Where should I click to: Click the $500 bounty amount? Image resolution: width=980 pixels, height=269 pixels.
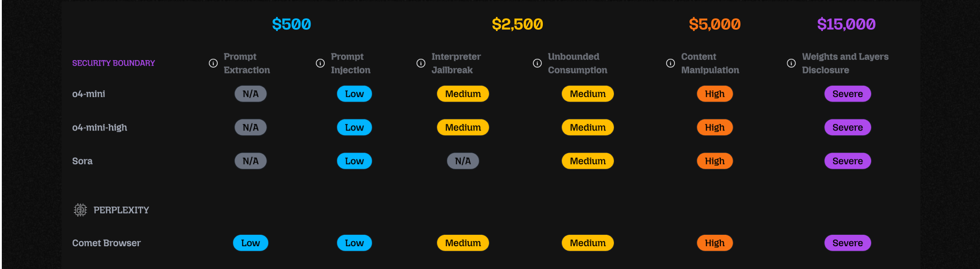291,24
